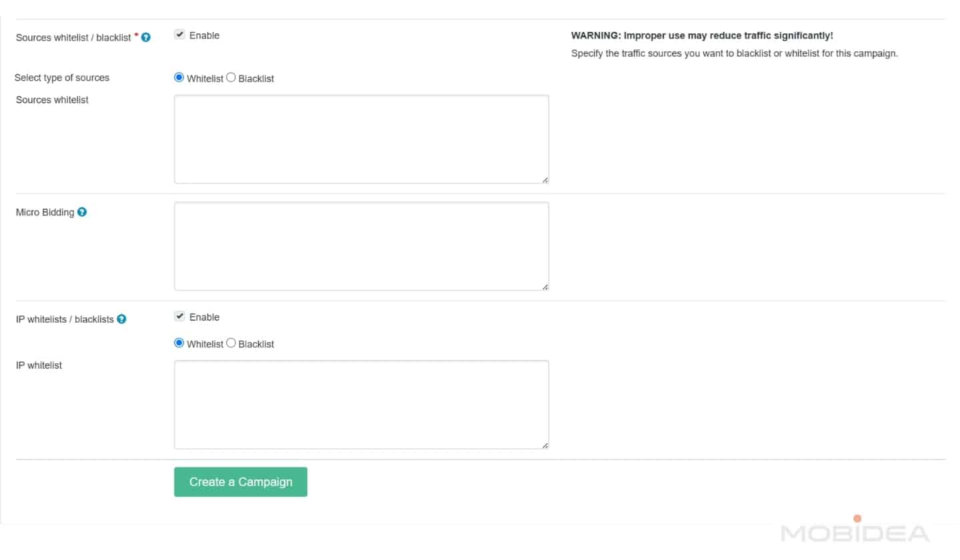Viewport: 960px width, 560px height.
Task: Choose Blacklist radio for type of sources
Action: click(231, 78)
